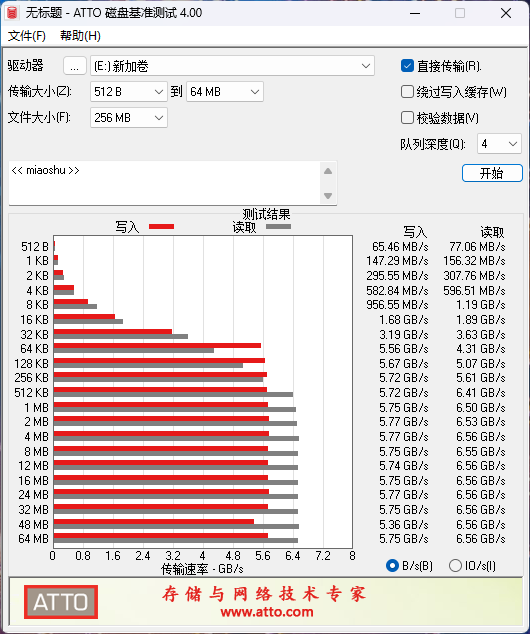Click the 8 KB write value 956.55 MB/s

coord(397,305)
